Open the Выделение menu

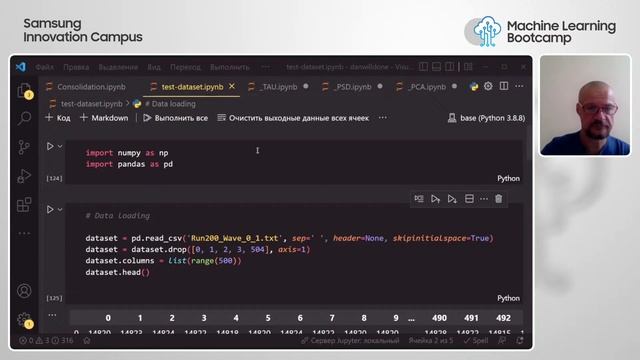tap(118, 67)
